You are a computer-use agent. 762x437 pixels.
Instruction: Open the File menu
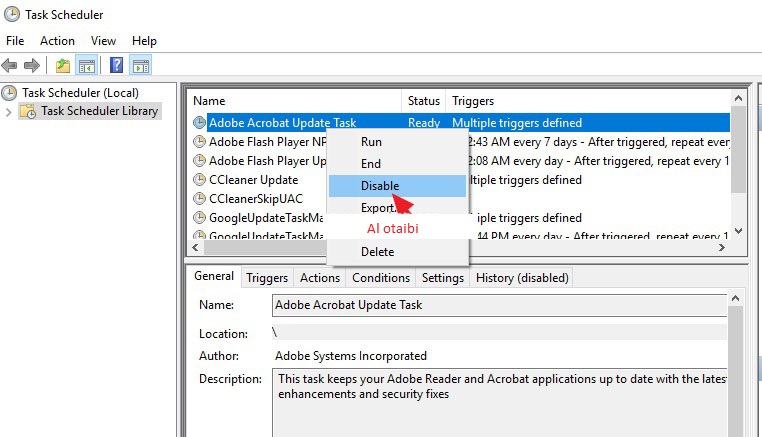click(15, 41)
